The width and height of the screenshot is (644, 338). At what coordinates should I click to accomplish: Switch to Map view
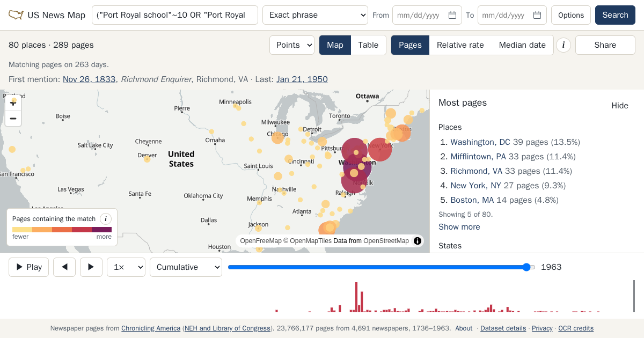(x=335, y=45)
